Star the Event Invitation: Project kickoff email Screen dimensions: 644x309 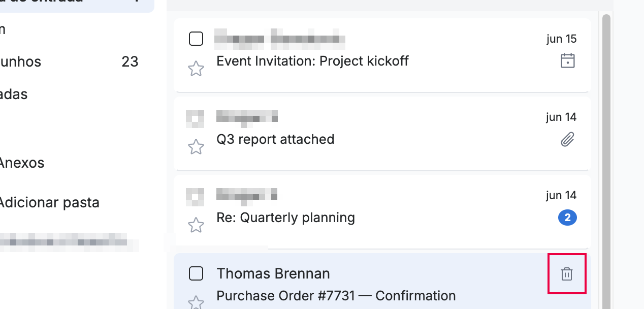196,68
